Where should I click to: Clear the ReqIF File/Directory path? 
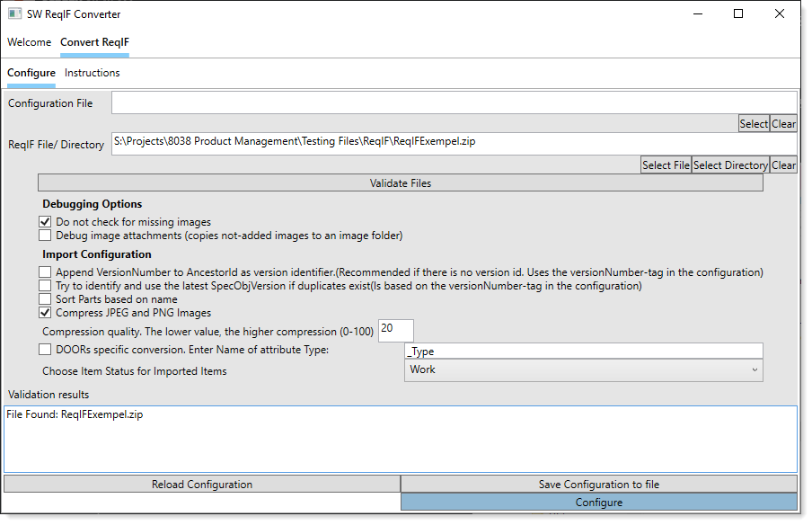783,165
